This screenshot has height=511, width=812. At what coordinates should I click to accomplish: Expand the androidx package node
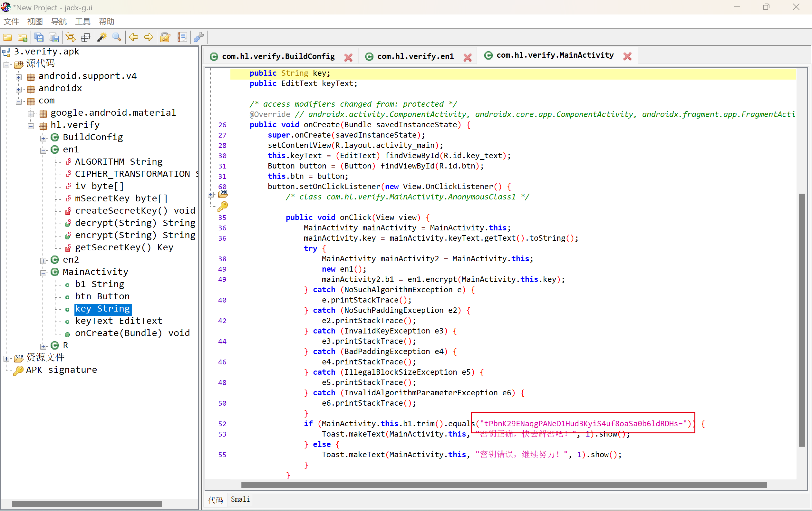tap(19, 89)
